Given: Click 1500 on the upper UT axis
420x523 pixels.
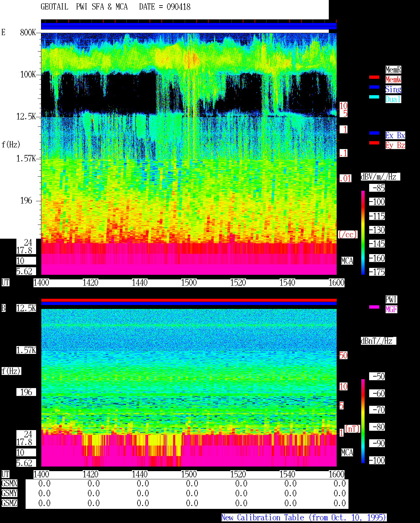Looking at the screenshot, I should 189,282.
